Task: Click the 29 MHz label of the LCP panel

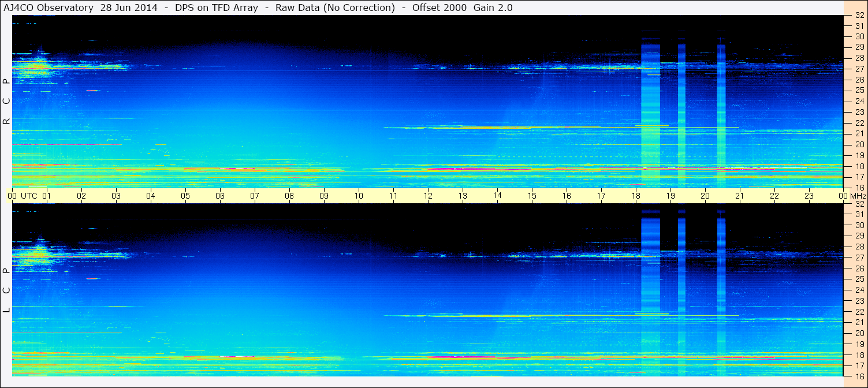Action: pos(859,236)
